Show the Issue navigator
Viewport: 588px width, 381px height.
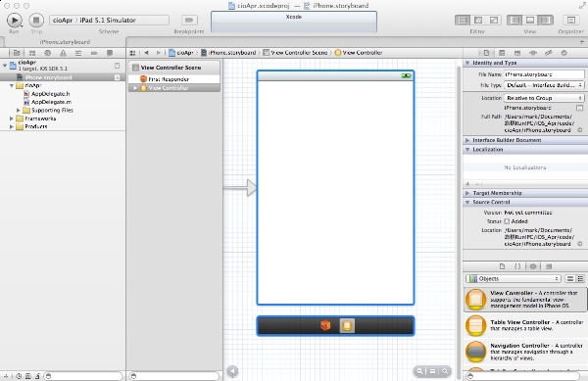(x=63, y=53)
